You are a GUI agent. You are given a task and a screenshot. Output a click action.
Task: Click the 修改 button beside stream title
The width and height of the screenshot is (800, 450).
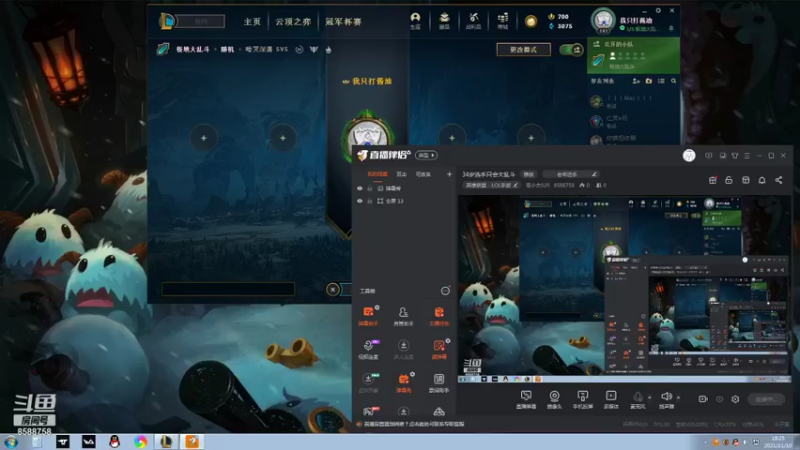[529, 174]
